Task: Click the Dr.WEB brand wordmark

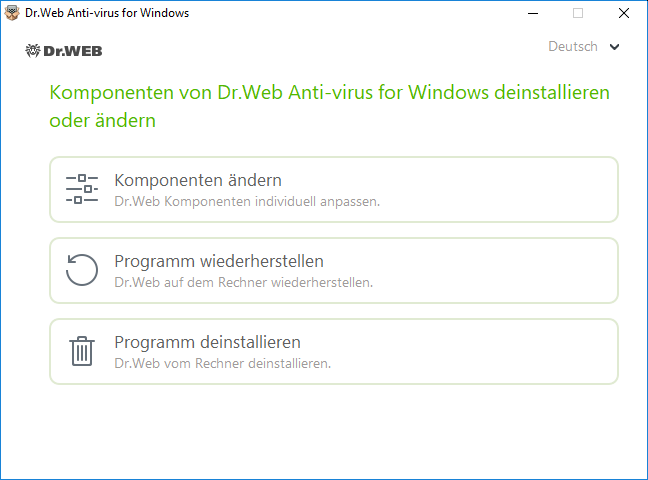Action: [x=73, y=51]
